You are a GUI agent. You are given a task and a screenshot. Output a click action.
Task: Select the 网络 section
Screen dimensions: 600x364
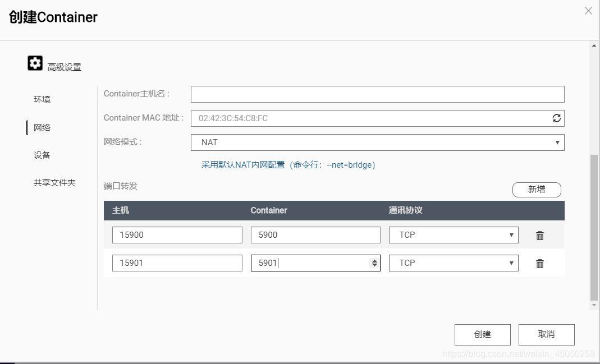coord(42,128)
